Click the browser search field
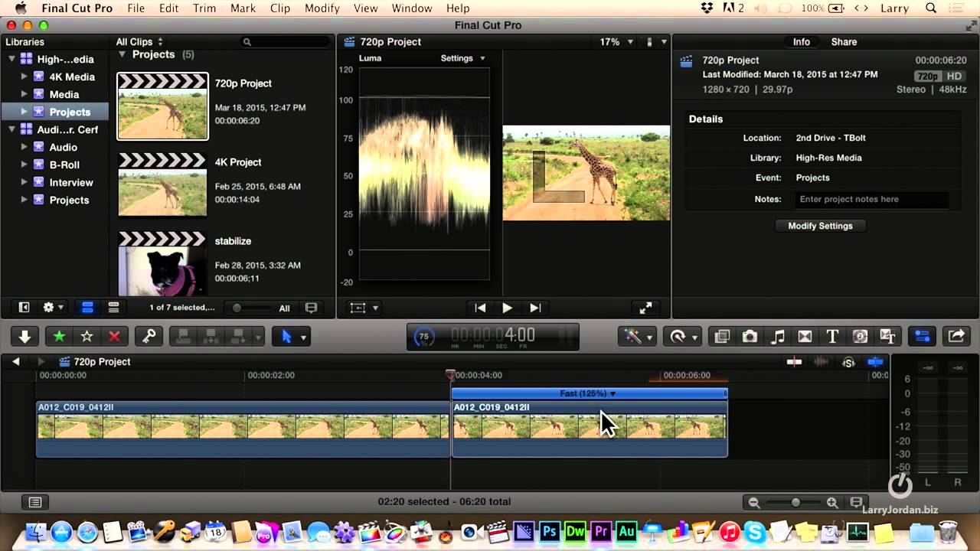Image resolution: width=980 pixels, height=551 pixels. [285, 42]
